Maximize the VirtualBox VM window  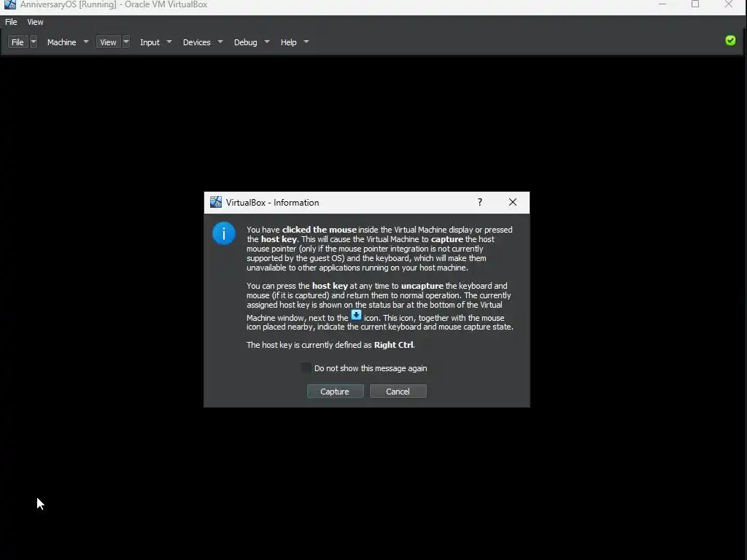(695, 4)
